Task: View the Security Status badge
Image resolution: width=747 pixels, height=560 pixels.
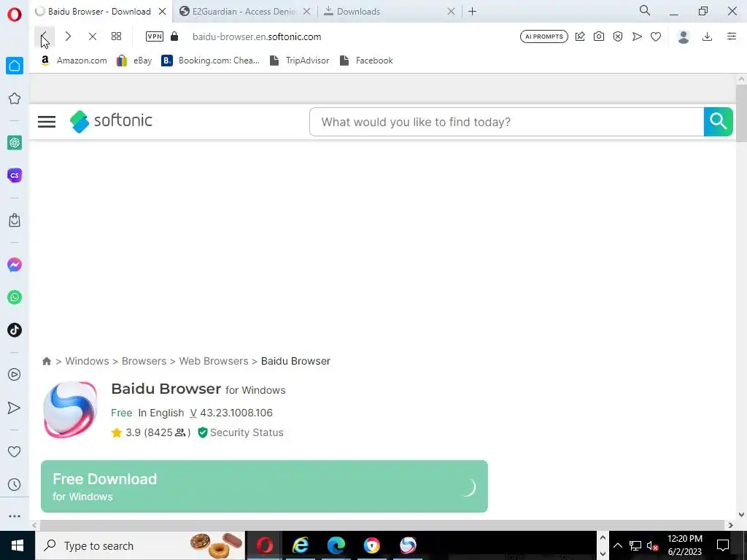Action: (241, 432)
